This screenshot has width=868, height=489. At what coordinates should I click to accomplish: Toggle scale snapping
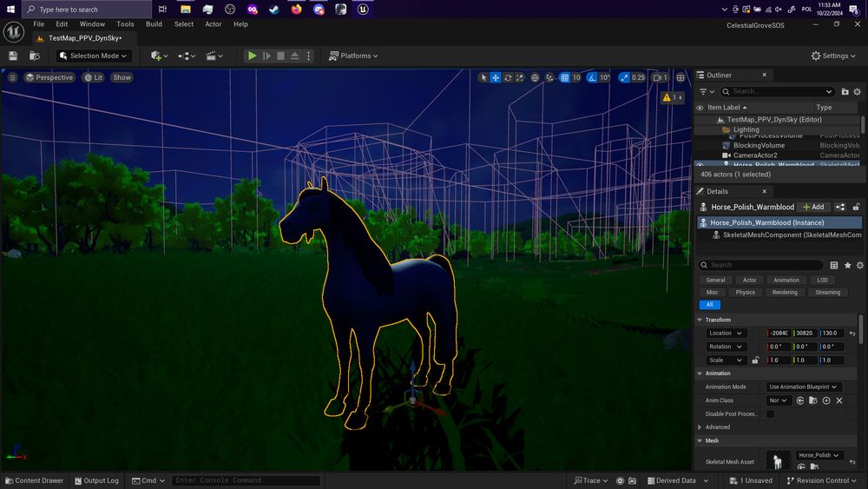point(624,77)
